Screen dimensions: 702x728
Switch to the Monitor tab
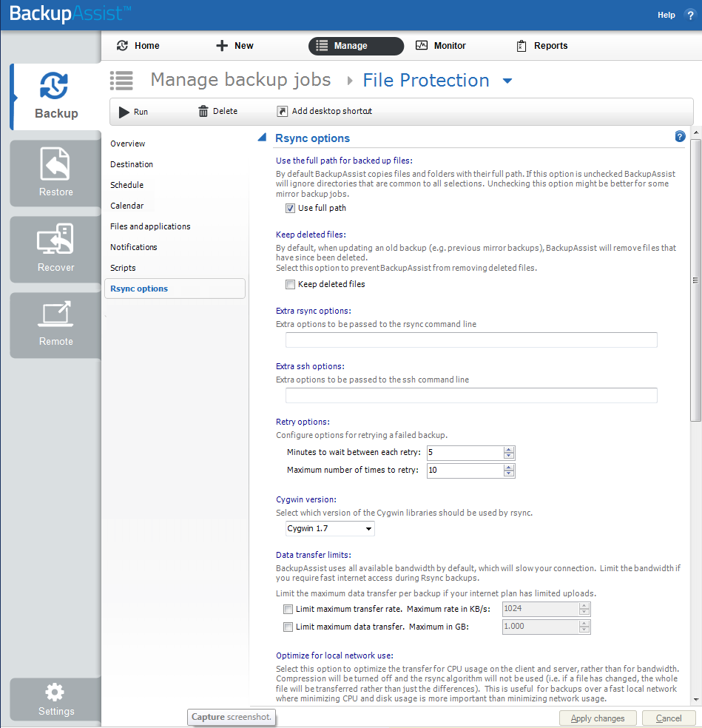pos(441,46)
